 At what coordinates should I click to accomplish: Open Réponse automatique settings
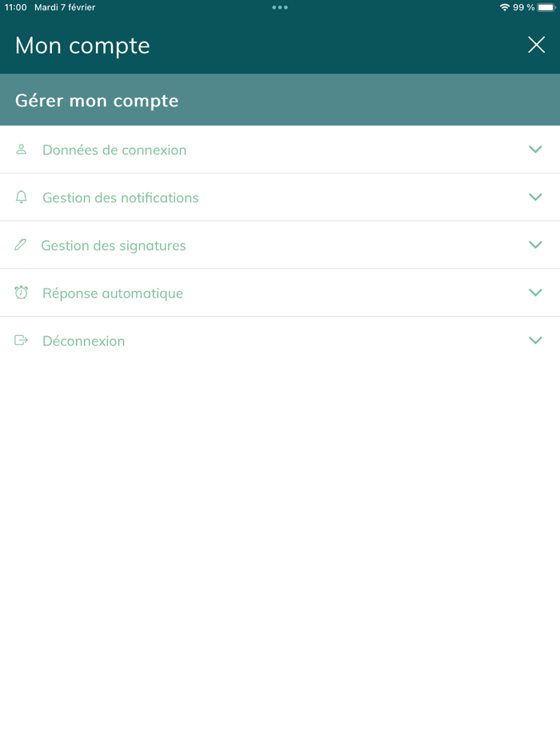coord(112,293)
